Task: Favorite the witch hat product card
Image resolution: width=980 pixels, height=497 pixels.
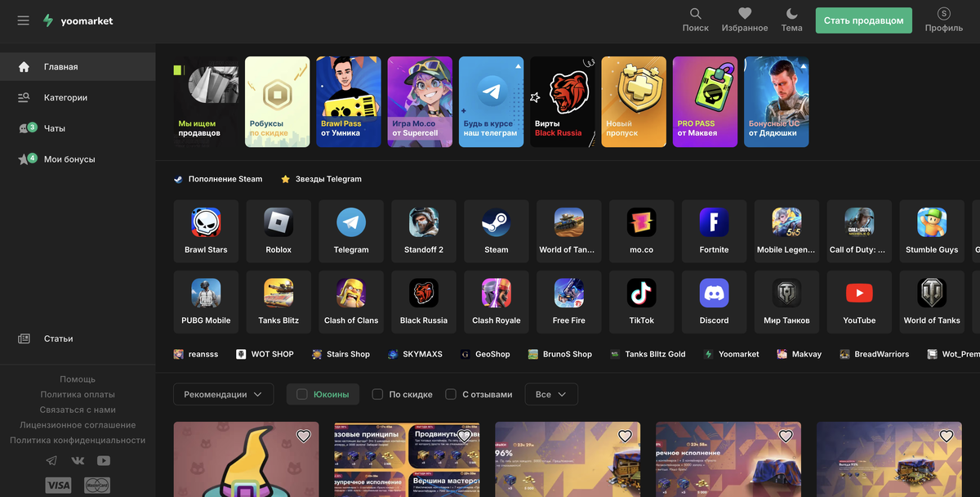Action: [303, 436]
